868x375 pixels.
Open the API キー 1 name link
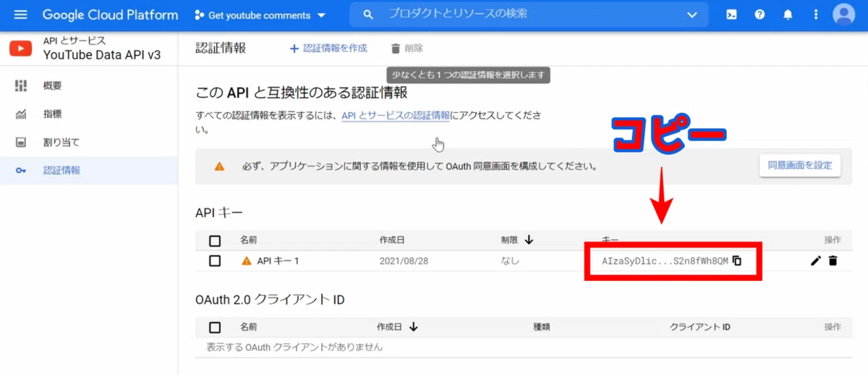[278, 261]
